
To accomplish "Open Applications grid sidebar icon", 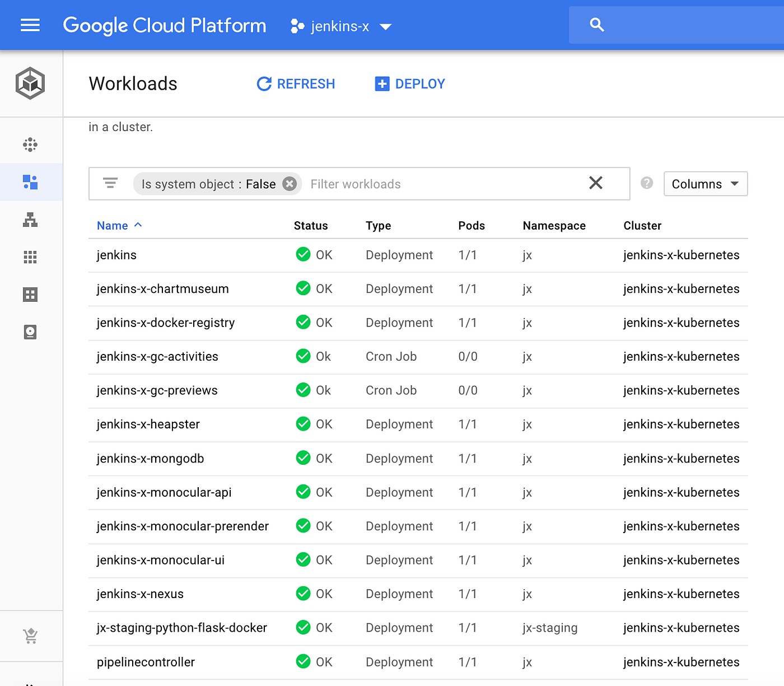I will [30, 257].
